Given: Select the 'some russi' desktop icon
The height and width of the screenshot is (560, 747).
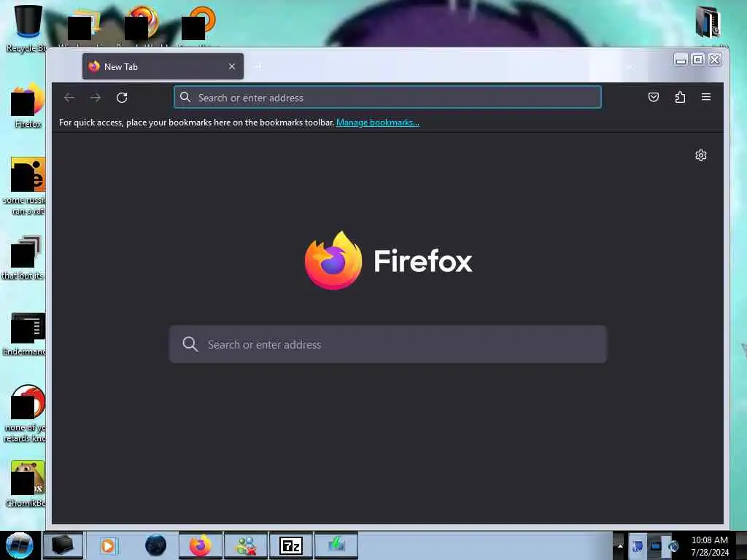Looking at the screenshot, I should click(28, 186).
